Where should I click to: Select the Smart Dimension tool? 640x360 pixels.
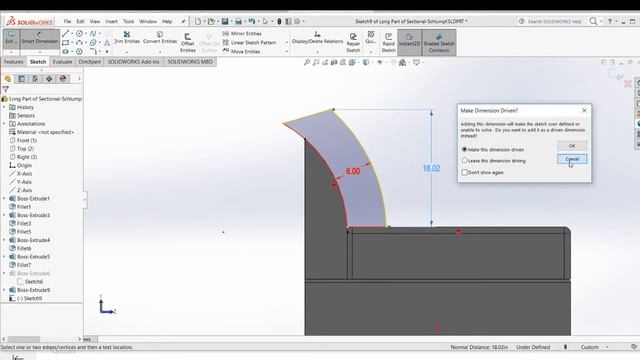tap(40, 39)
